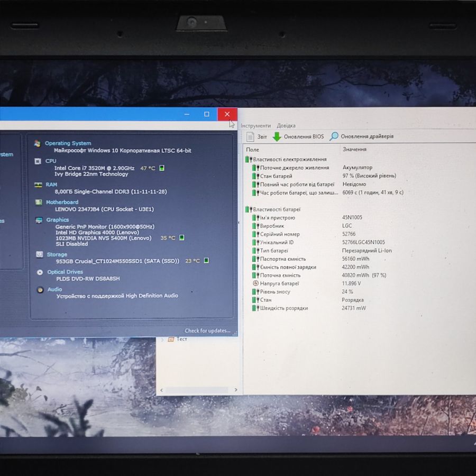The height and width of the screenshot is (476, 476).
Task: Click the right arrow of the horizontal scrollbar
Action: tap(236, 390)
